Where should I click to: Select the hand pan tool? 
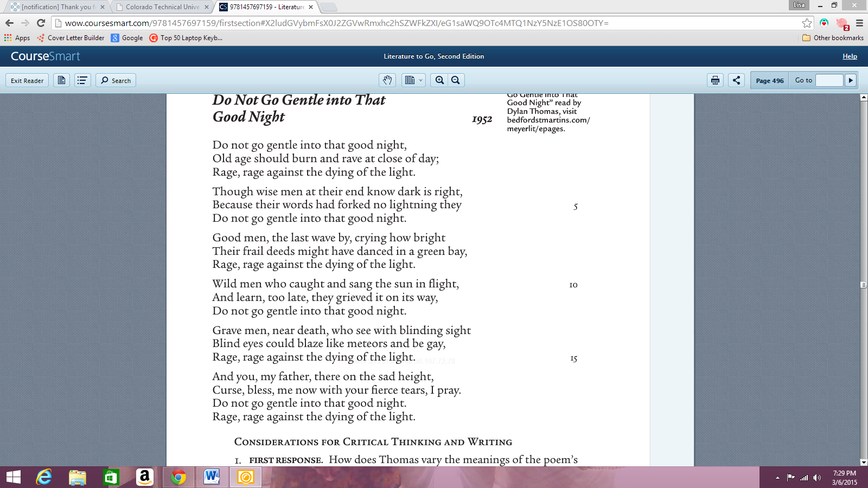pyautogui.click(x=387, y=80)
